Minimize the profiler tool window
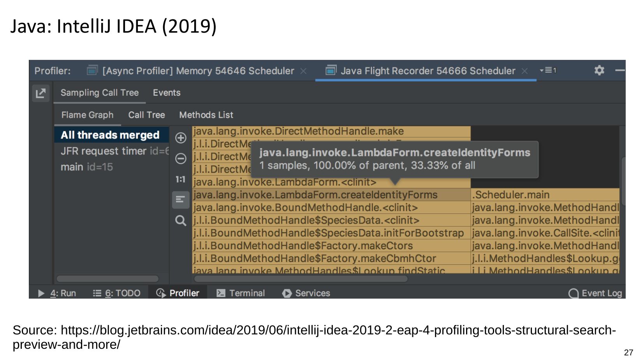This screenshot has height=362, width=644. [x=619, y=70]
